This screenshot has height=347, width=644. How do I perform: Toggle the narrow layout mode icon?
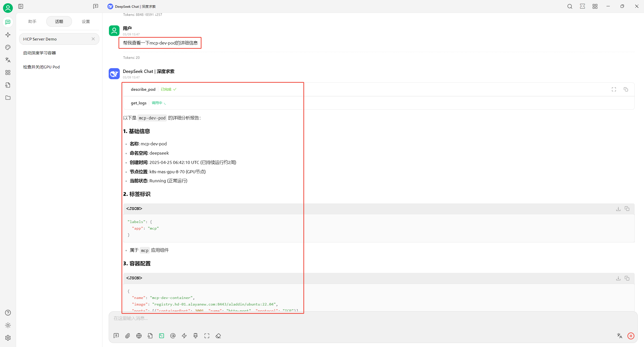coord(582,6)
